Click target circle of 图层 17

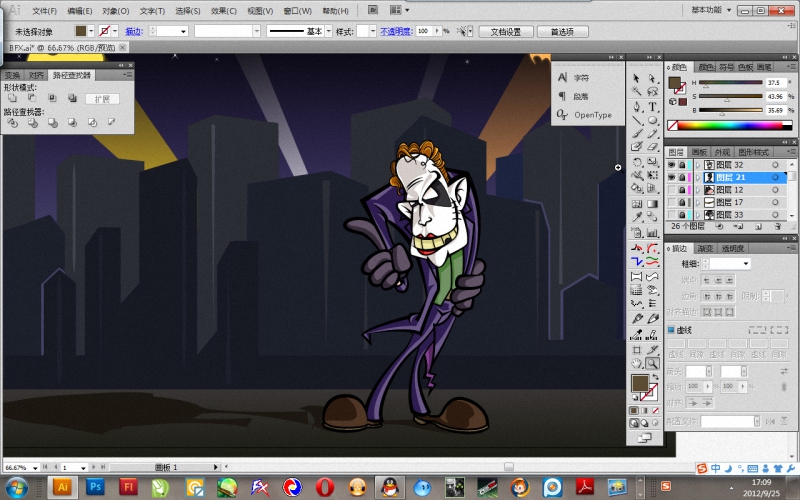click(775, 203)
